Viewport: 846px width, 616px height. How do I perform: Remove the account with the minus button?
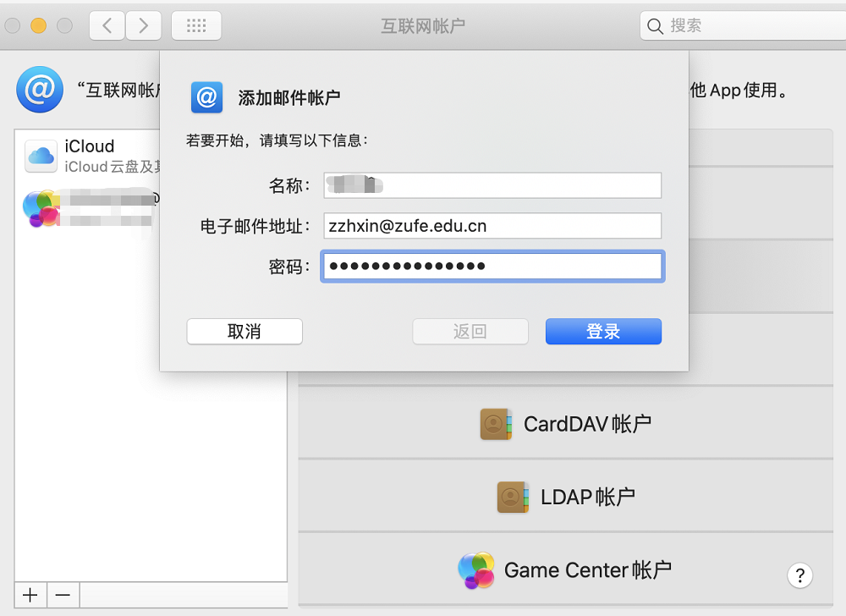[63, 595]
